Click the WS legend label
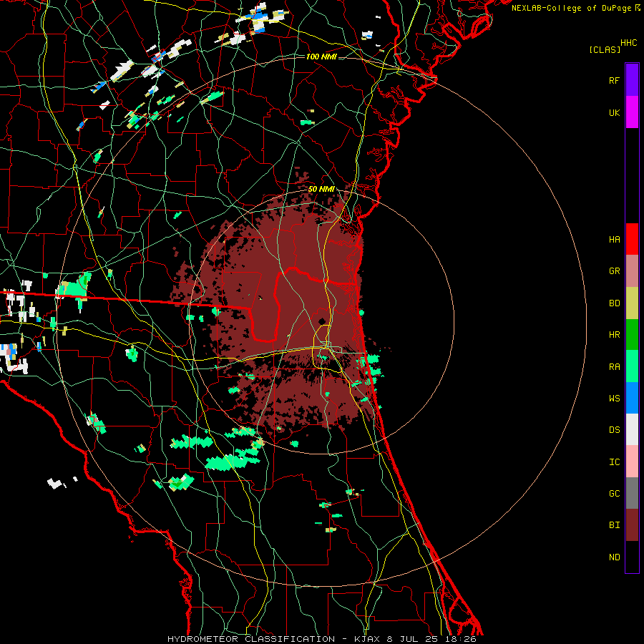 point(615,399)
